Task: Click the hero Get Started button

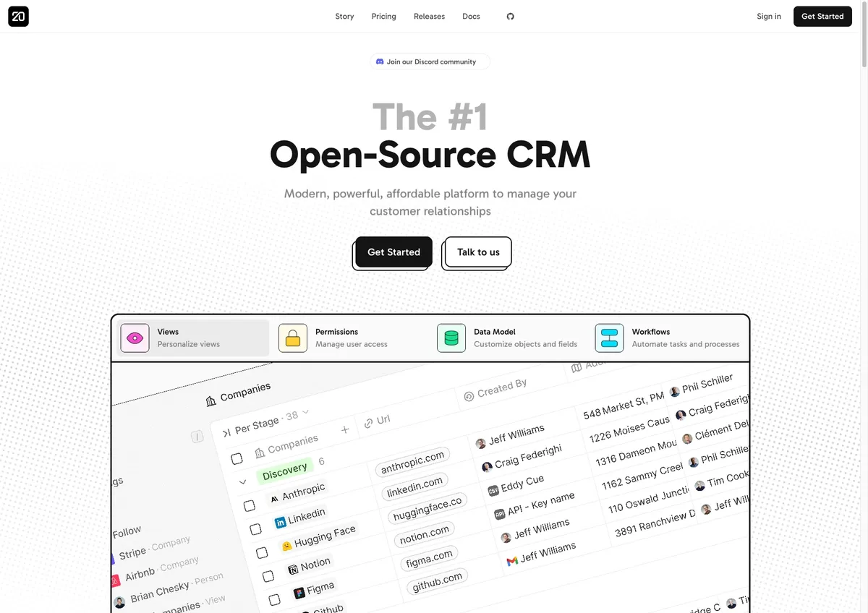Action: 393,252
